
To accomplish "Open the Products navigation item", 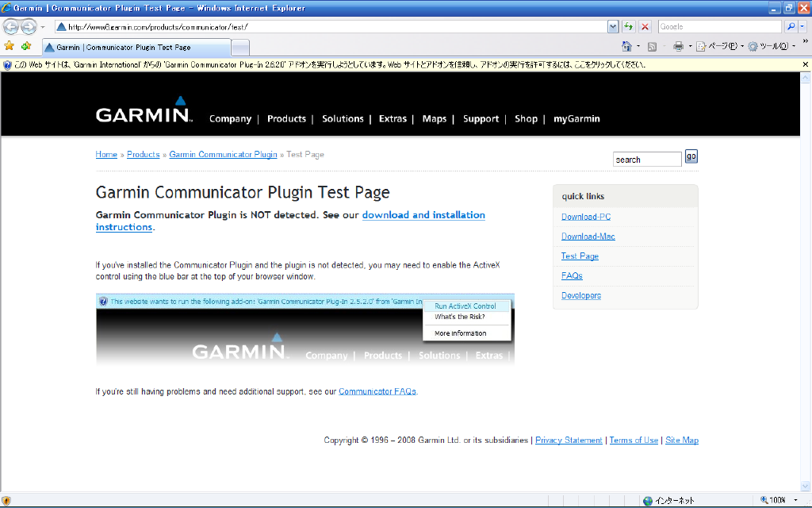I will [x=286, y=119].
